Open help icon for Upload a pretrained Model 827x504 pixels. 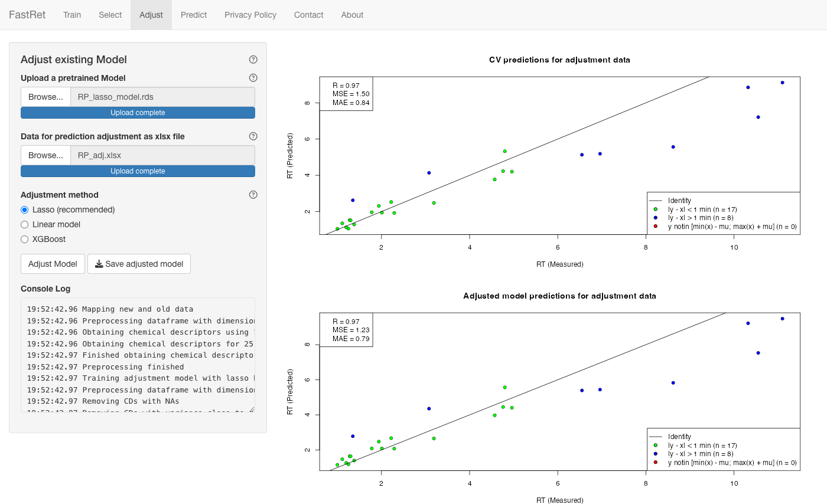(253, 78)
